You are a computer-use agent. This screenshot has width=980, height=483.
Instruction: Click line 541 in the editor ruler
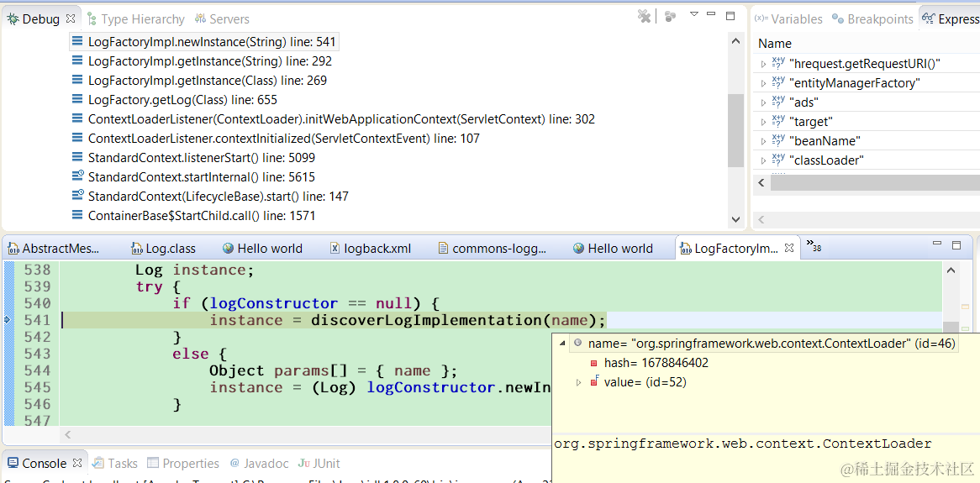[36, 321]
